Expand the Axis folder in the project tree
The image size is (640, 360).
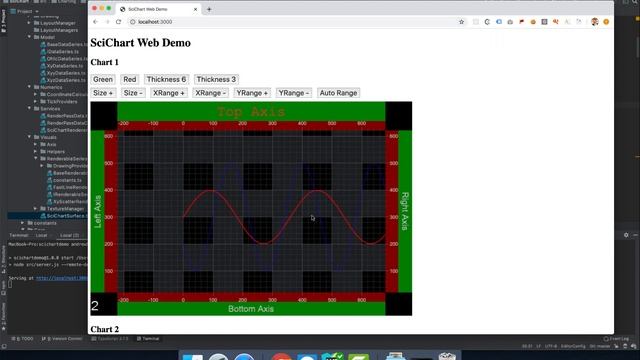pos(36,144)
